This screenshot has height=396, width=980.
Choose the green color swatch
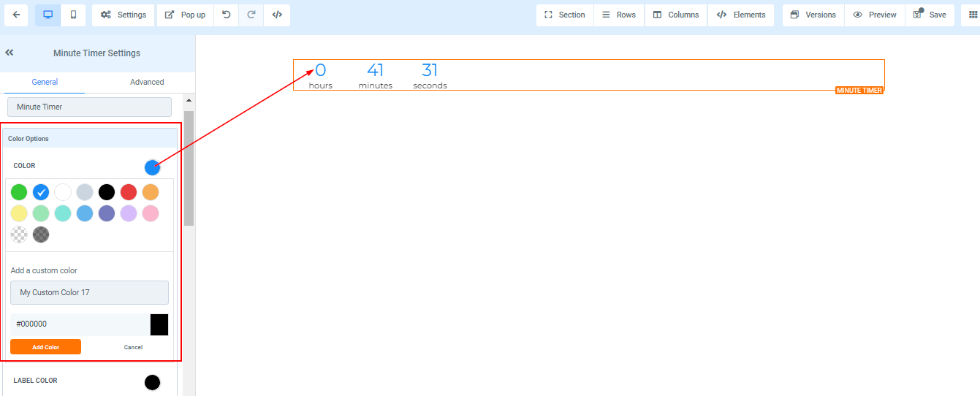coord(19,192)
